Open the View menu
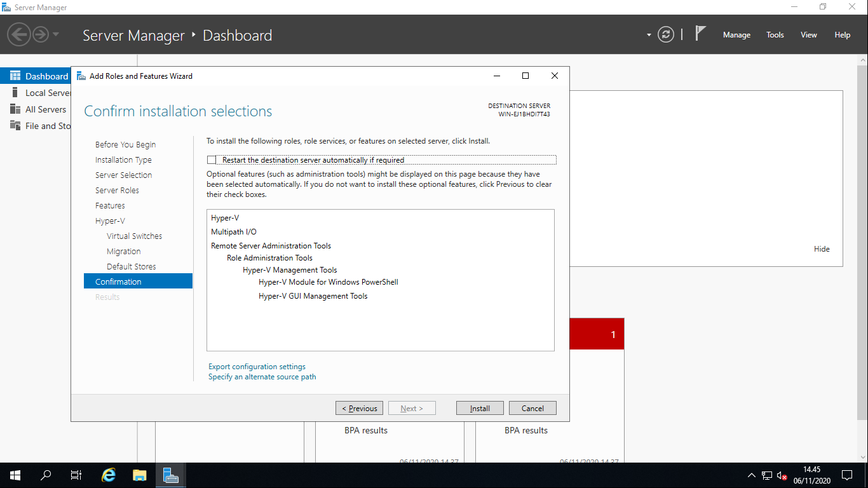Screen dimensions: 868x488 (x=809, y=35)
